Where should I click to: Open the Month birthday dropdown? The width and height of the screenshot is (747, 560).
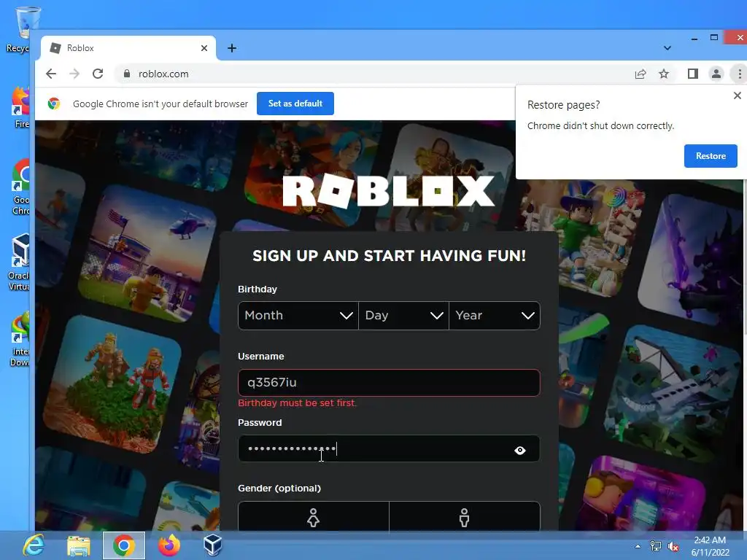click(x=298, y=315)
